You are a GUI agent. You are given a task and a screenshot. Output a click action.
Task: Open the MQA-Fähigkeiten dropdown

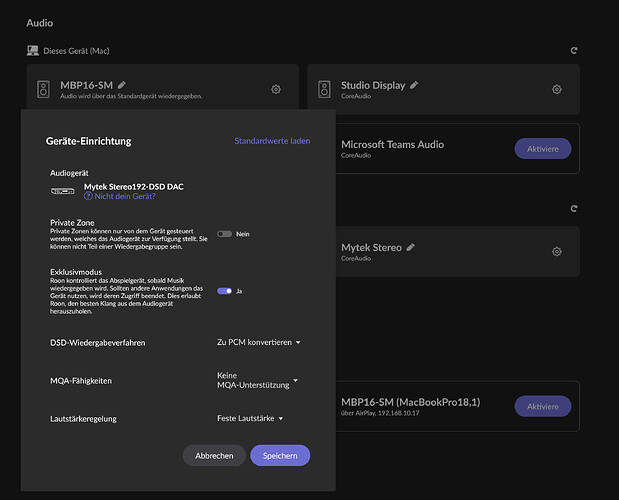pos(257,380)
